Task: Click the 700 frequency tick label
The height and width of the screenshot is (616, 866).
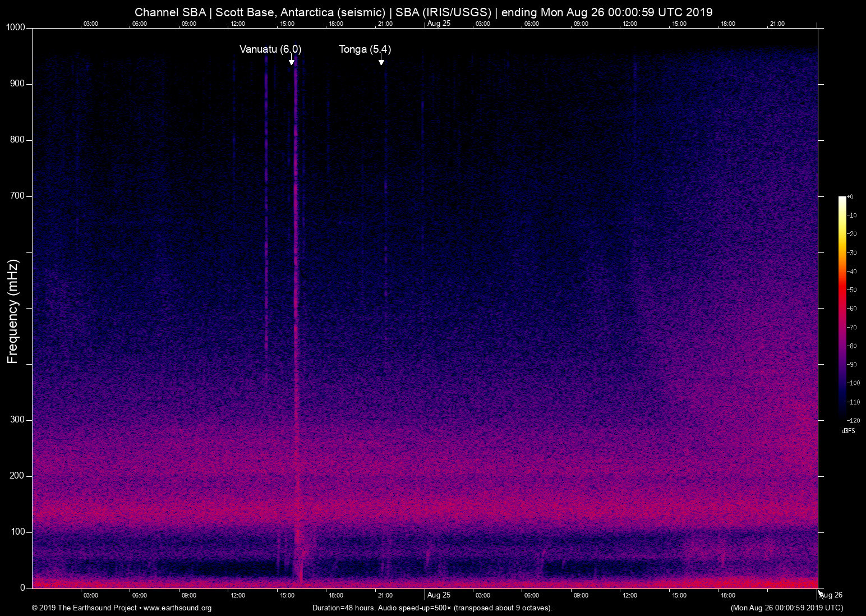Action: [17, 196]
